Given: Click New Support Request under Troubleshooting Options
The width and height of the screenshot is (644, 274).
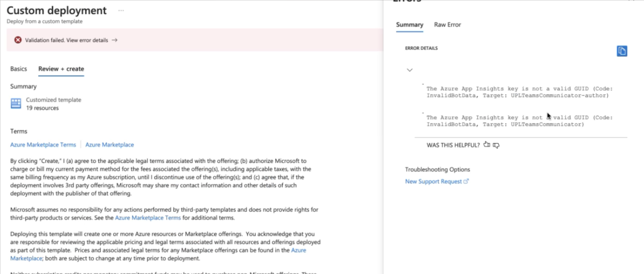Looking at the screenshot, I should click(x=433, y=181).
